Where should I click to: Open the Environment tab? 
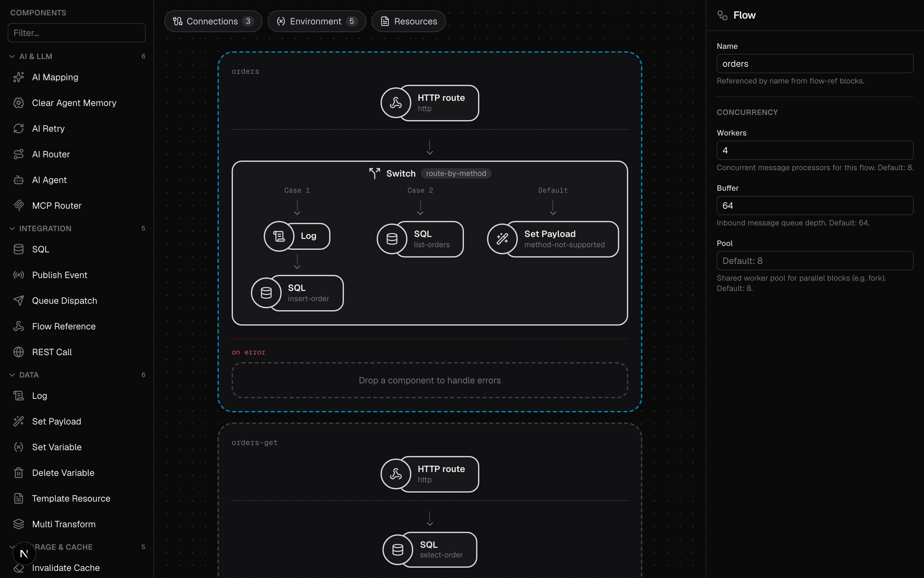click(317, 21)
